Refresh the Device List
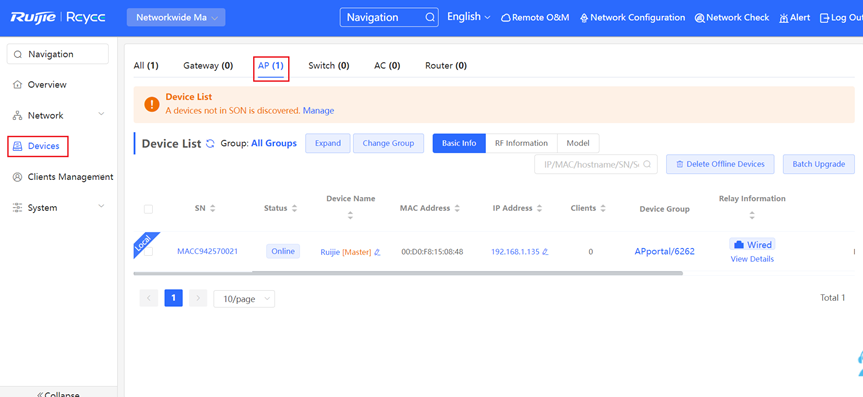The image size is (863, 397). pyautogui.click(x=210, y=144)
